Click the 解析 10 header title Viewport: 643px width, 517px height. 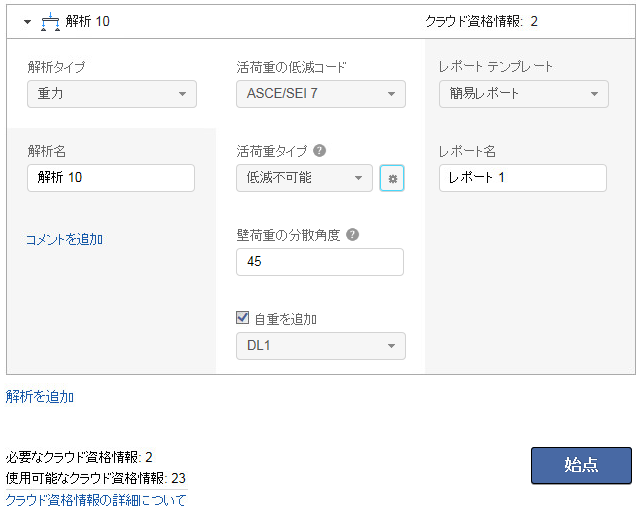coord(88,20)
